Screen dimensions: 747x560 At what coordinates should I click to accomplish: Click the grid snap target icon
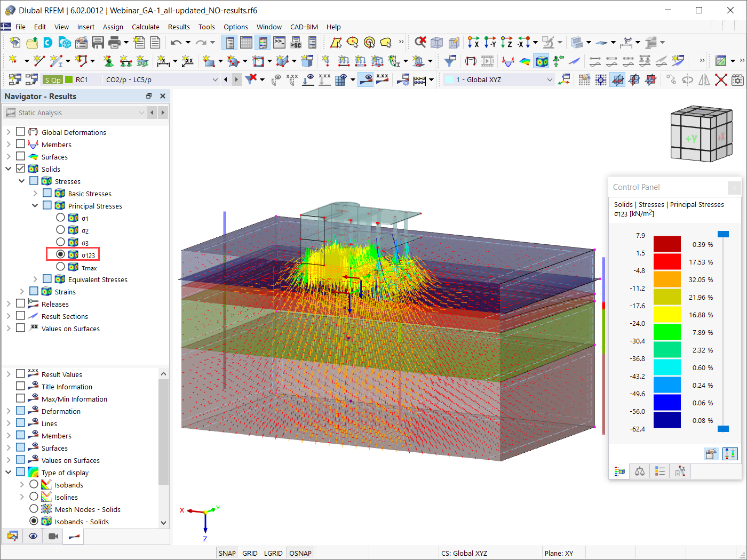[x=601, y=80]
